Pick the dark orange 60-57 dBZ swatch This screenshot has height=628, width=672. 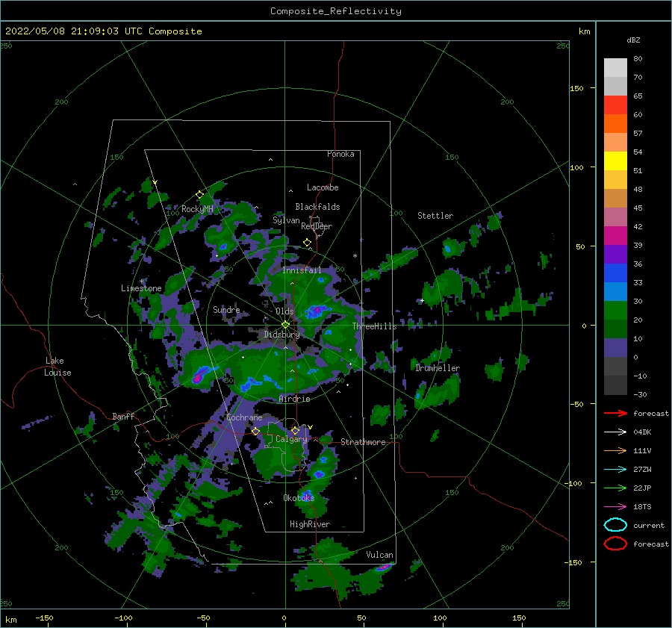(x=615, y=124)
